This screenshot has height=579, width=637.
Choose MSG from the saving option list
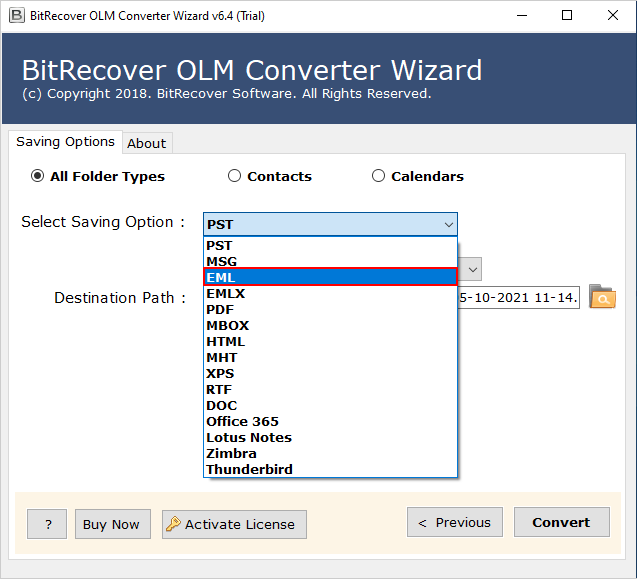point(330,261)
